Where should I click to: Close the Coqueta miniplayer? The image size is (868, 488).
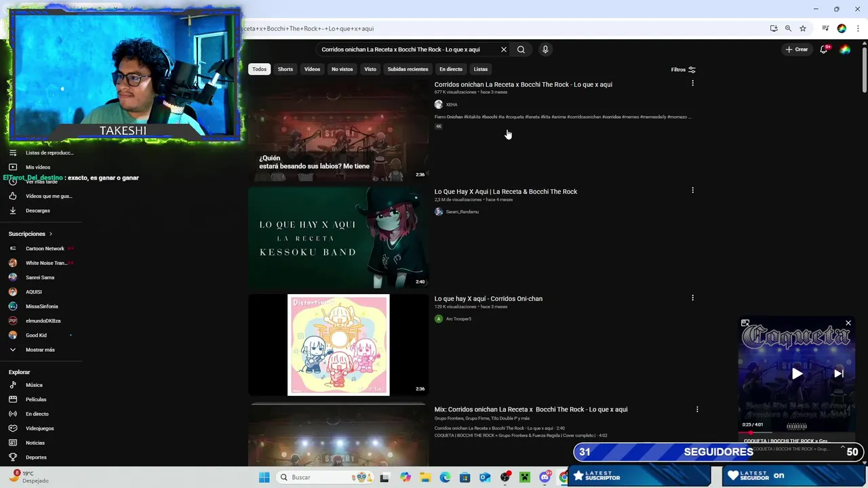pyautogui.click(x=848, y=323)
